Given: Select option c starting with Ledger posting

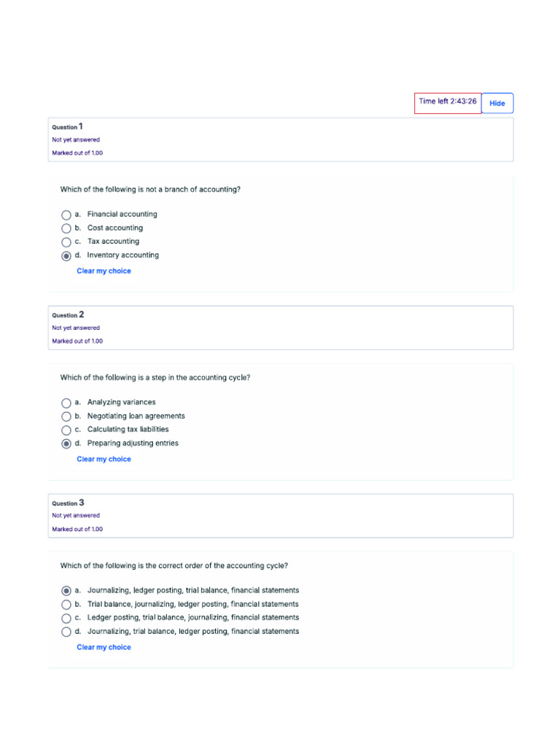Looking at the screenshot, I should (x=66, y=618).
